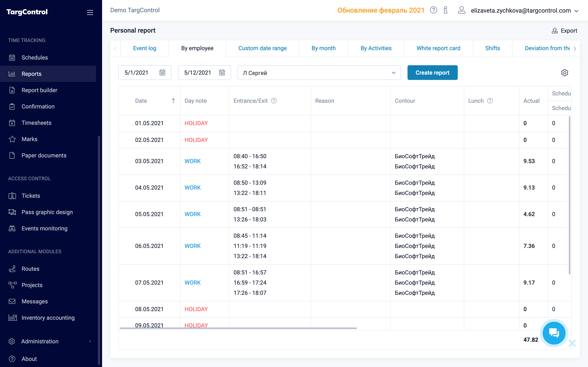Click the Lunch column help icon
Viewport: 588px width, 367px height.
point(490,101)
